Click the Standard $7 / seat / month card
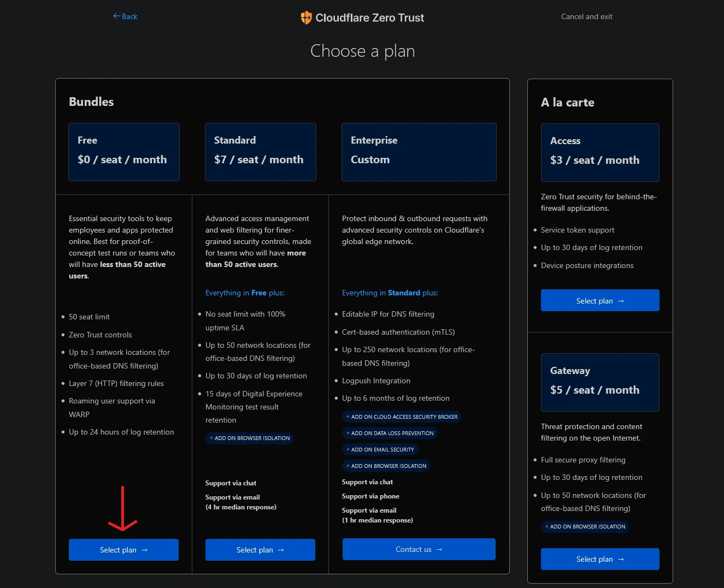The height and width of the screenshot is (588, 724). 261,152
